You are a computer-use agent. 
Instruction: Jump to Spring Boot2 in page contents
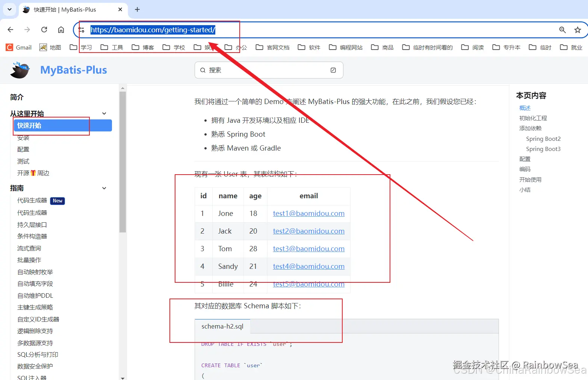pos(543,139)
